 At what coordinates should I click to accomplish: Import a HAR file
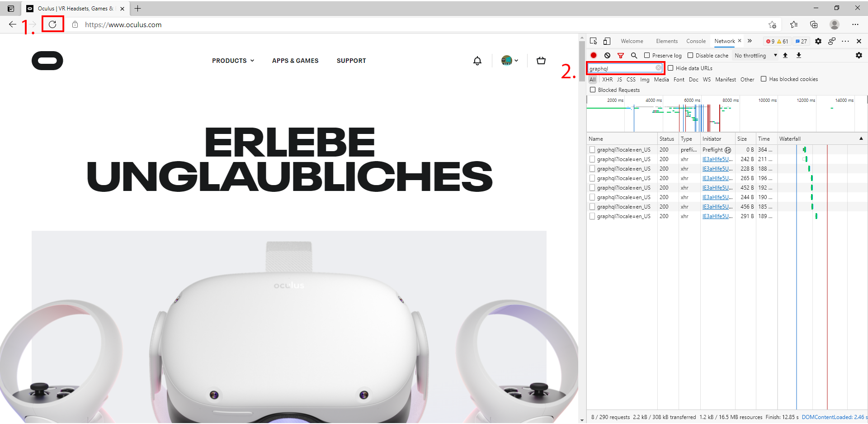pyautogui.click(x=785, y=55)
